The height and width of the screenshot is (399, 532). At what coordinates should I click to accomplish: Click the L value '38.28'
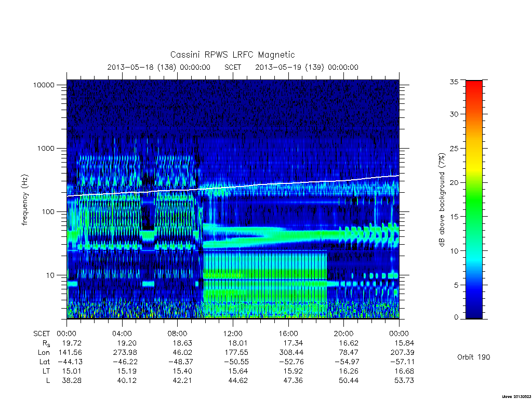72,380
